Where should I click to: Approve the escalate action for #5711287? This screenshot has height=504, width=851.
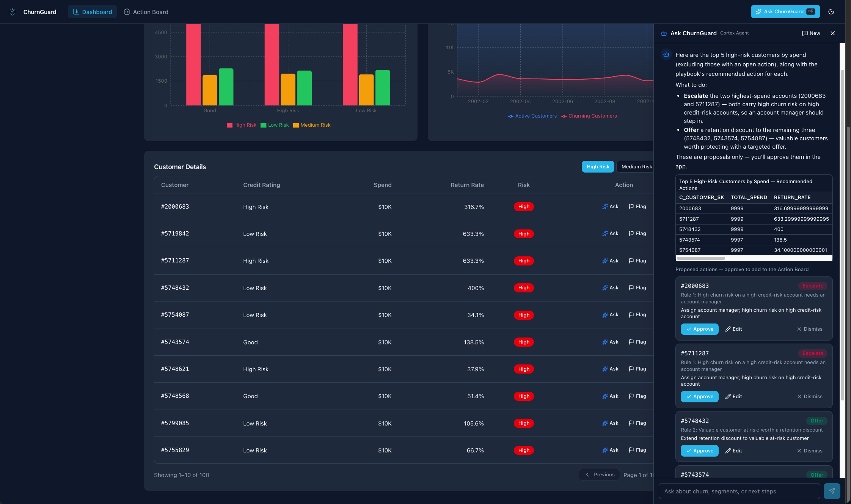[699, 397]
